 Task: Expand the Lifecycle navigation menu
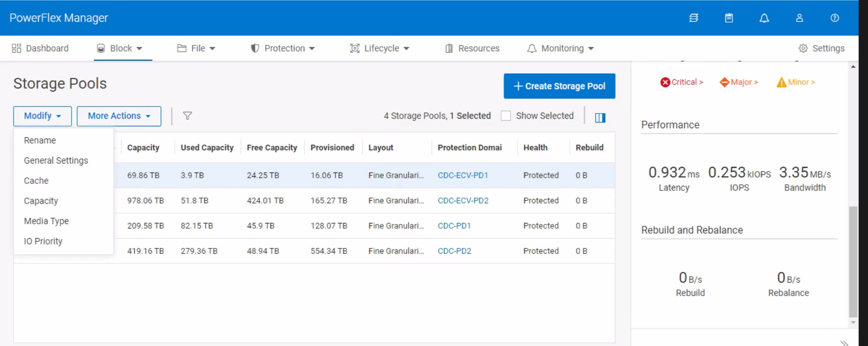380,48
